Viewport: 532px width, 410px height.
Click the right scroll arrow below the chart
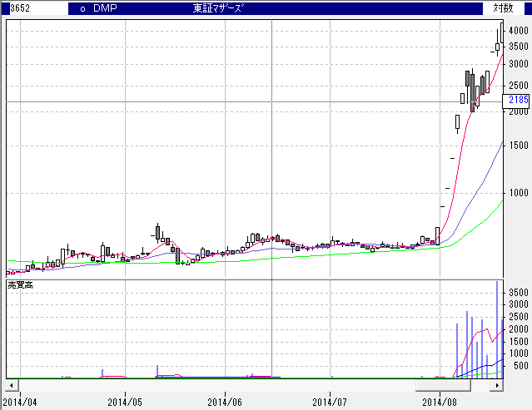(498, 386)
